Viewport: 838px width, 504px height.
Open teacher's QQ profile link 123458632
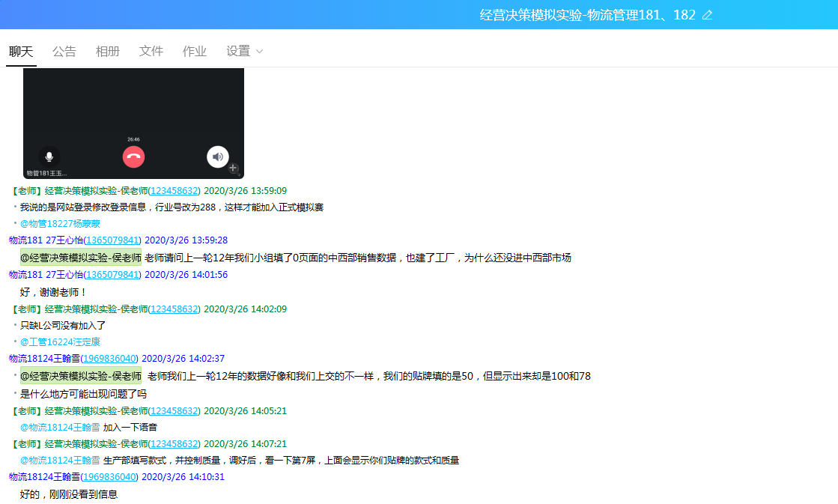[x=174, y=190]
